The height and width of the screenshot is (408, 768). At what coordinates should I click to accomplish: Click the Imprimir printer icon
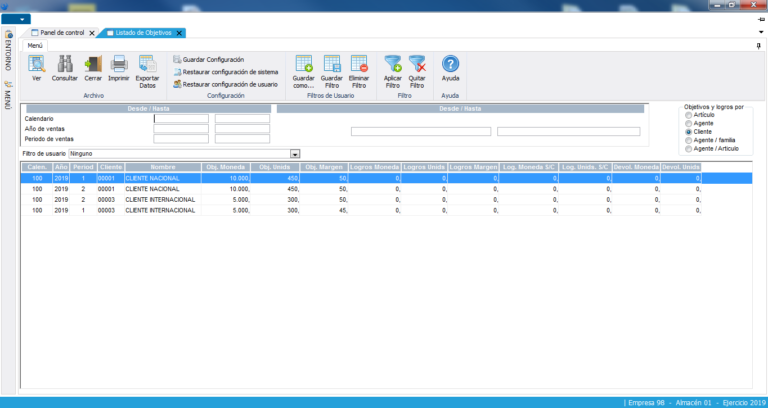[119, 65]
